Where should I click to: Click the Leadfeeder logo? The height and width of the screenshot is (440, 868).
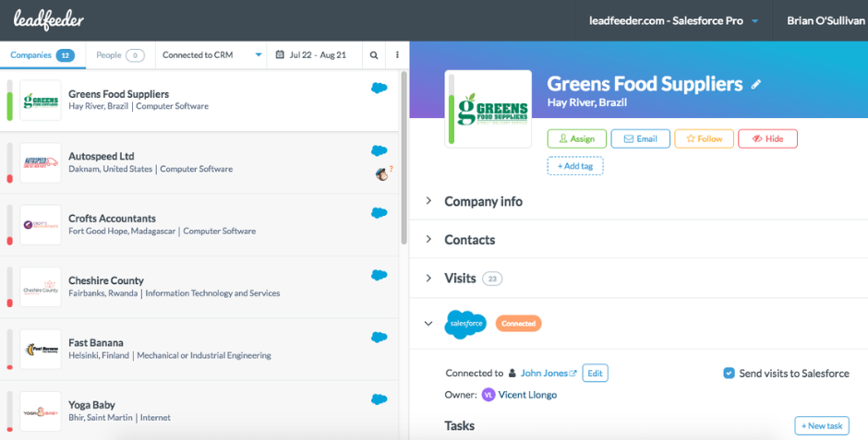(48, 20)
